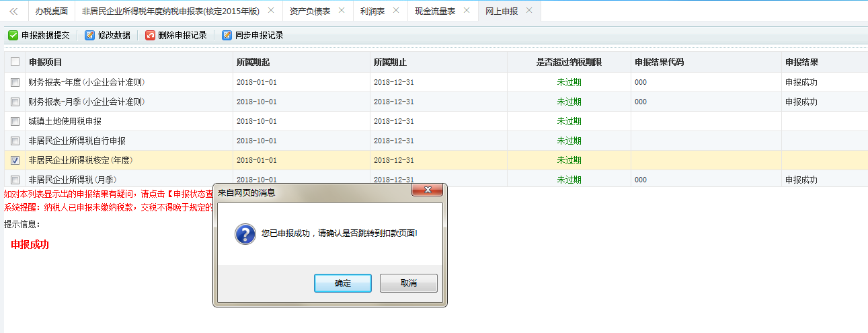Select the 城镇土地使用税申报 row text
The height and width of the screenshot is (333, 868).
[65, 121]
